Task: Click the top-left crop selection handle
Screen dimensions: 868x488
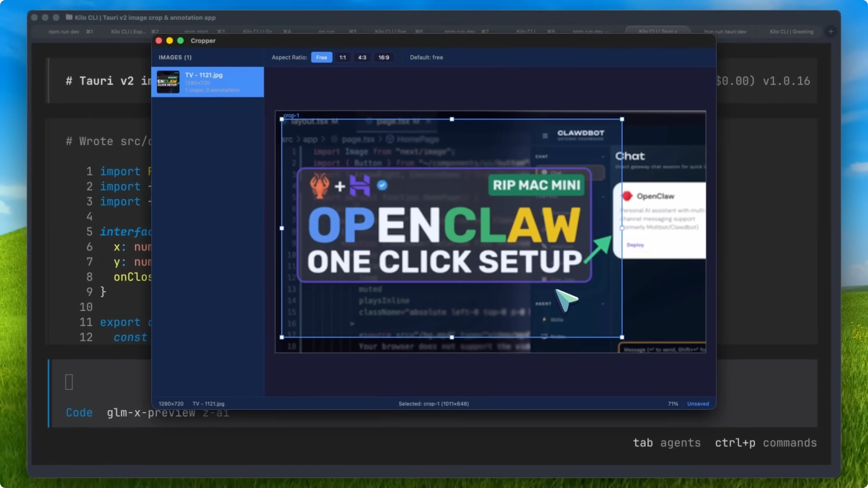Action: (x=282, y=120)
